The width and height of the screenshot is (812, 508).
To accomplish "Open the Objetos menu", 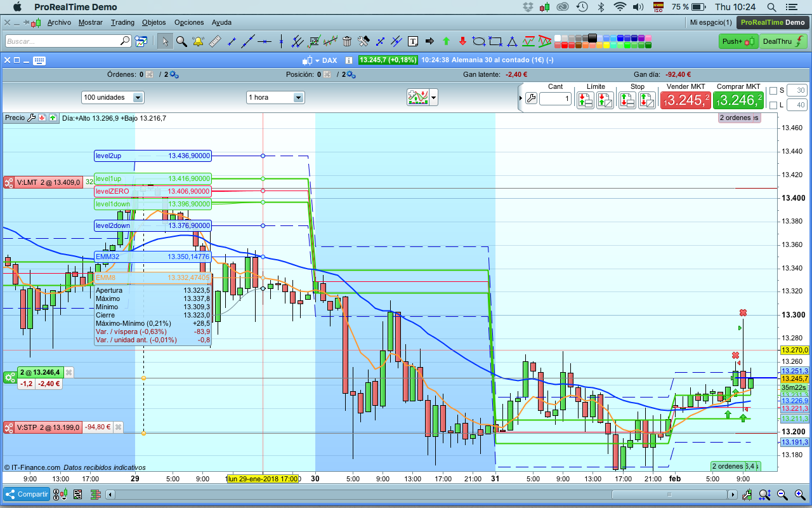I will [154, 22].
